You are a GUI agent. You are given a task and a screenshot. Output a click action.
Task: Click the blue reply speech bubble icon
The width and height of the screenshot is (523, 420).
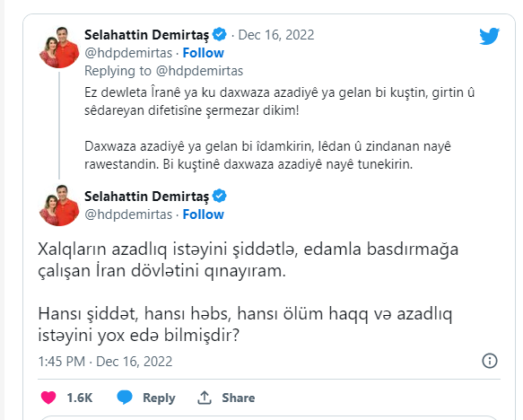click(x=125, y=398)
